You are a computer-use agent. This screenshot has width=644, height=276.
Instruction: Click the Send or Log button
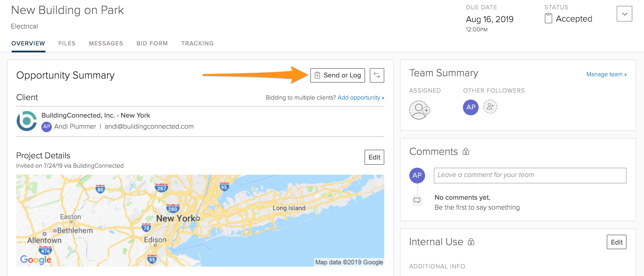337,75
